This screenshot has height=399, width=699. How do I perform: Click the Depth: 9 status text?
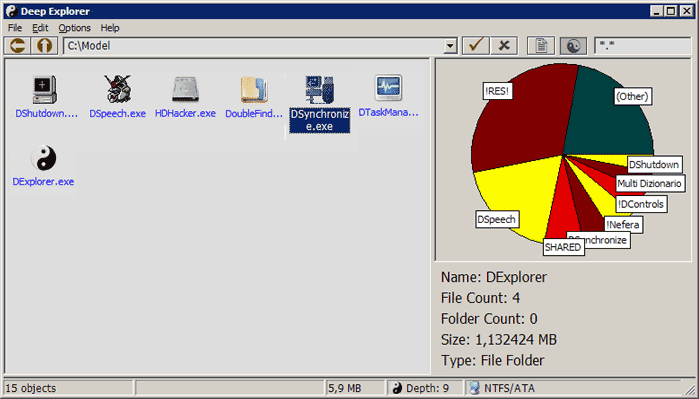tap(428, 388)
